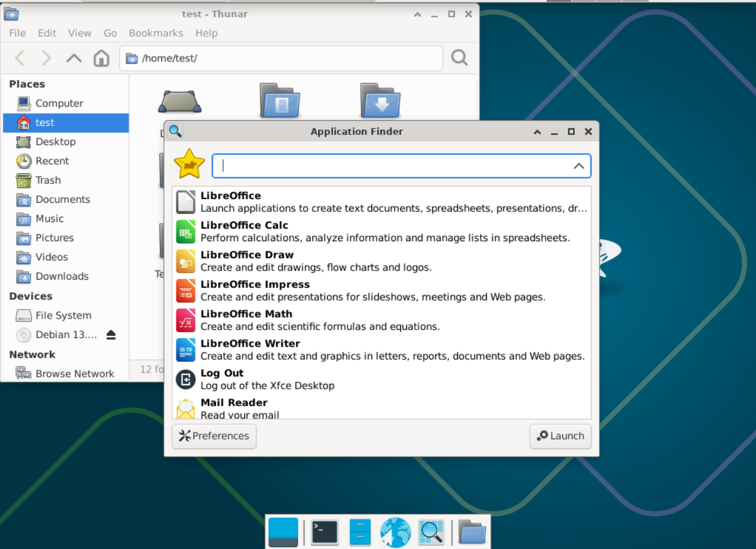The width and height of the screenshot is (756, 549).
Task: Open File Manager from the dock
Action: (x=360, y=532)
